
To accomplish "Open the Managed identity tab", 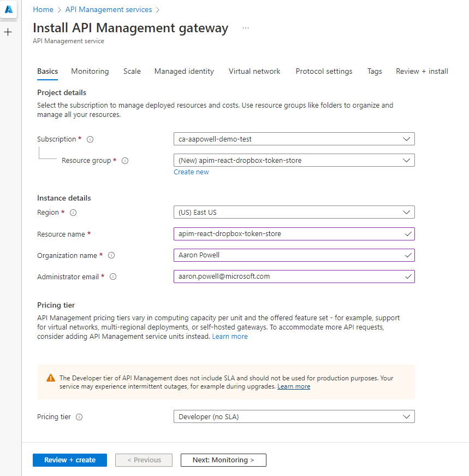I will tap(184, 71).
